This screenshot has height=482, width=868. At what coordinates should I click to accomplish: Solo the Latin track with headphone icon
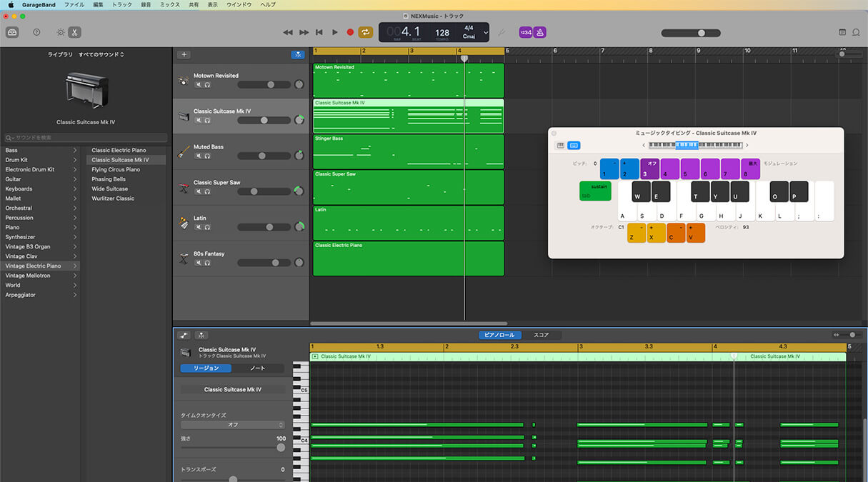207,227
